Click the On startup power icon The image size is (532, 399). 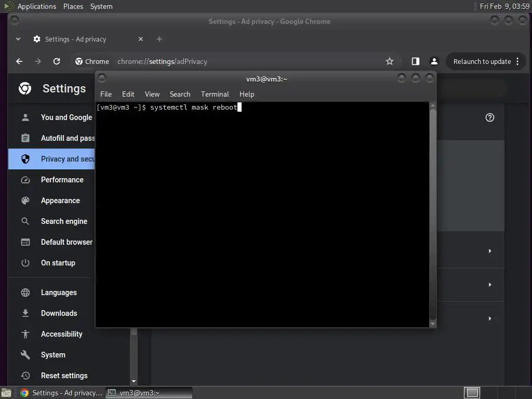[x=25, y=263]
